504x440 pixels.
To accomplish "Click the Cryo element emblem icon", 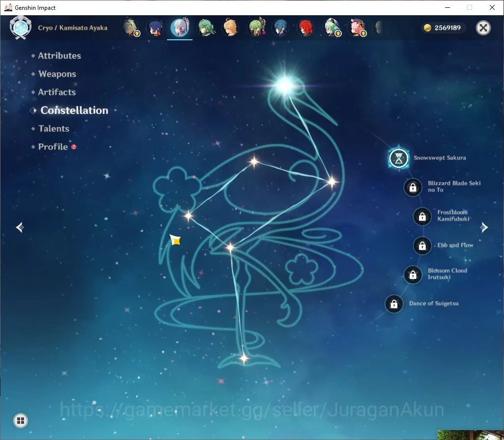I will (20, 28).
